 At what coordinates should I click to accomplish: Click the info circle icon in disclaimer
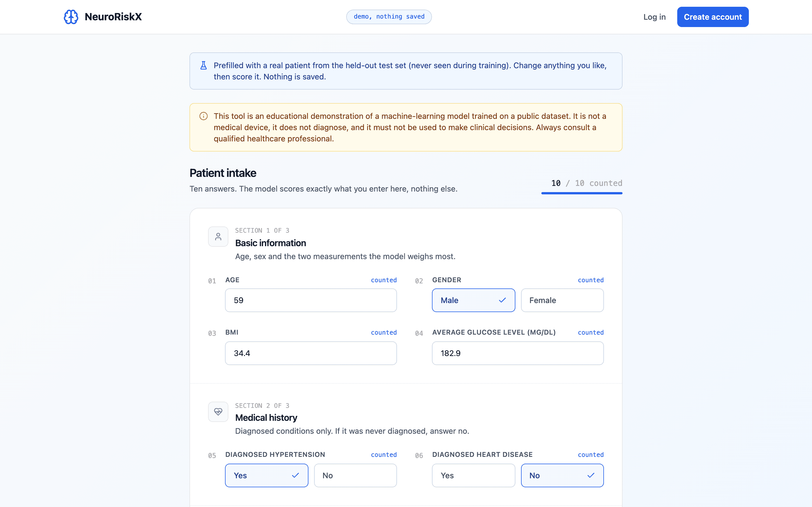point(203,116)
